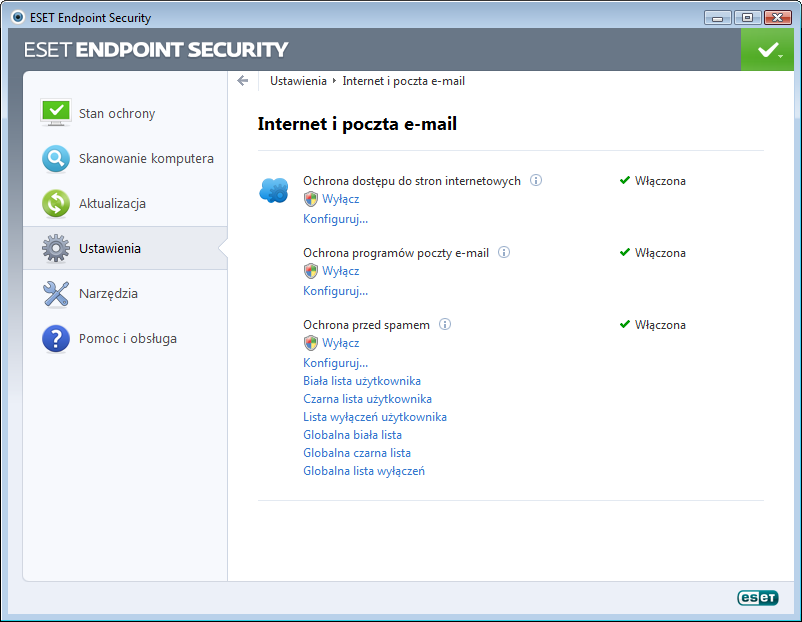This screenshot has width=802, height=622.
Task: Disable Ochrona dostępu do stron internetowych
Action: [x=341, y=199]
